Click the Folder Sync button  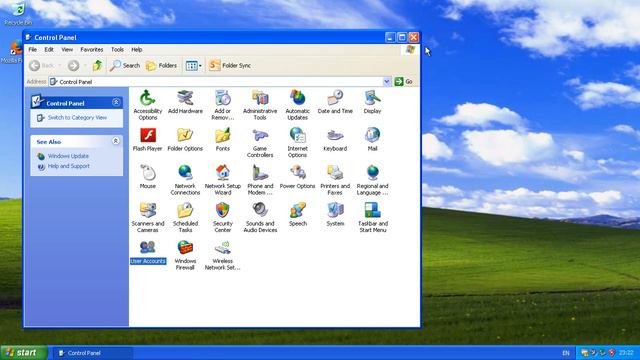tap(230, 65)
